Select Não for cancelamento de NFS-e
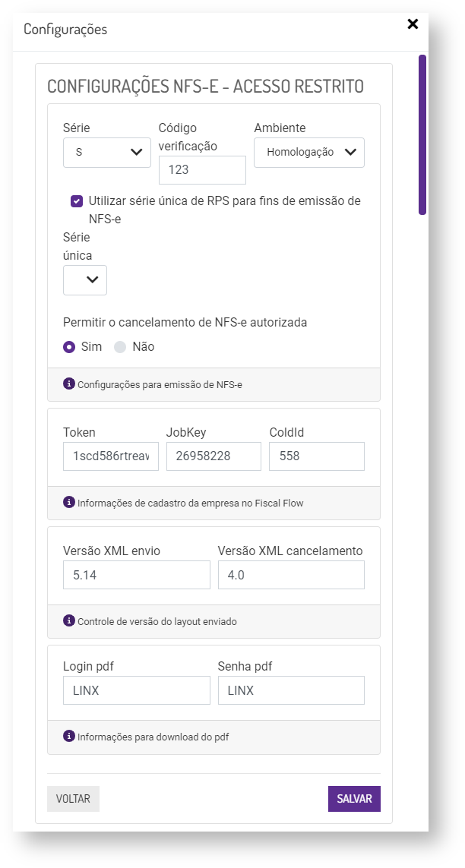 119,347
